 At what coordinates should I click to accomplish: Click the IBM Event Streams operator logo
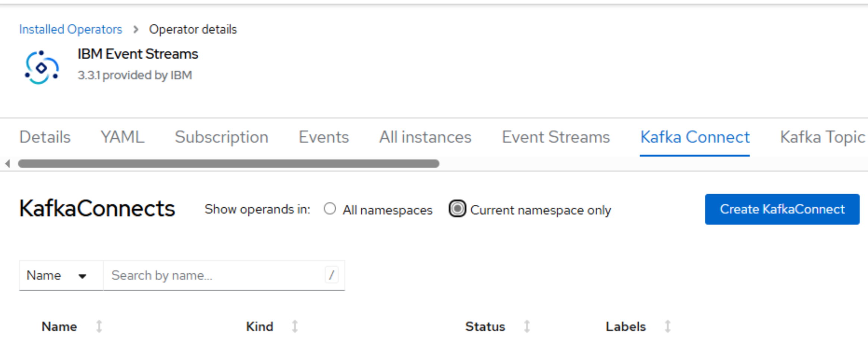pyautogui.click(x=41, y=68)
